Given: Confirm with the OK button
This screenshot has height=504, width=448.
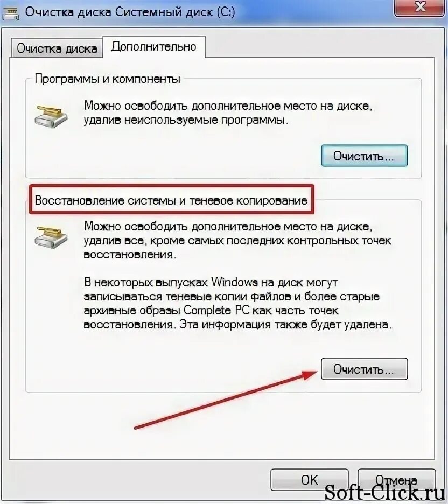Looking at the screenshot, I should pyautogui.click(x=309, y=480).
